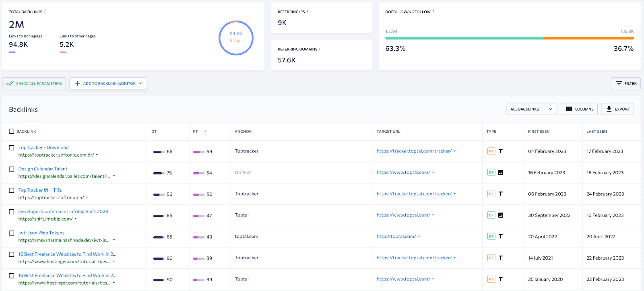
Task: Click the Total Backlinks info icon
Action: pyautogui.click(x=45, y=11)
